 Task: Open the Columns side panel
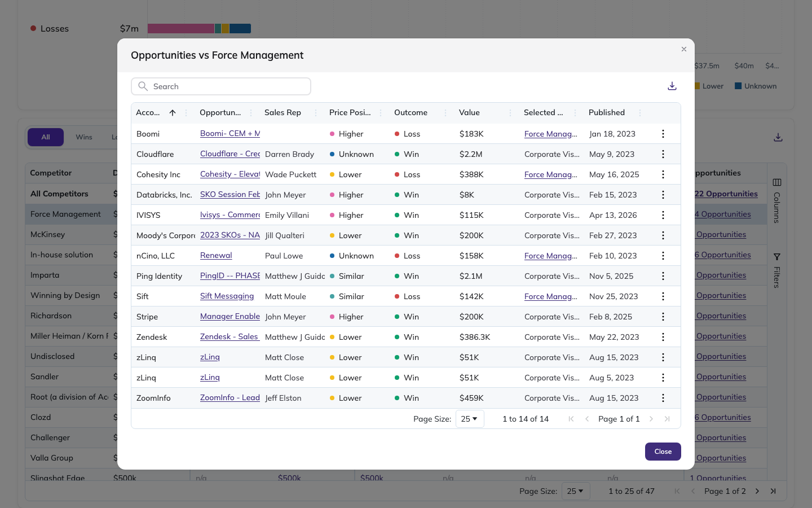[x=777, y=200]
